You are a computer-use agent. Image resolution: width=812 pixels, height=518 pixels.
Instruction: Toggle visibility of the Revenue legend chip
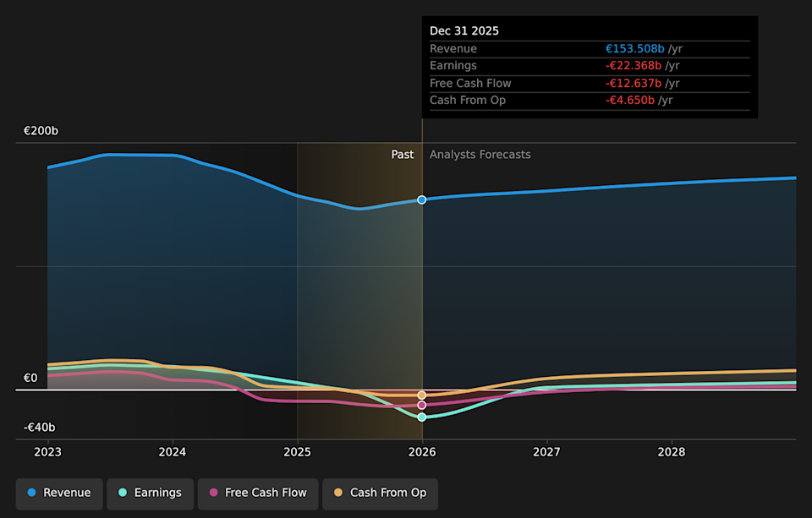tap(58, 493)
